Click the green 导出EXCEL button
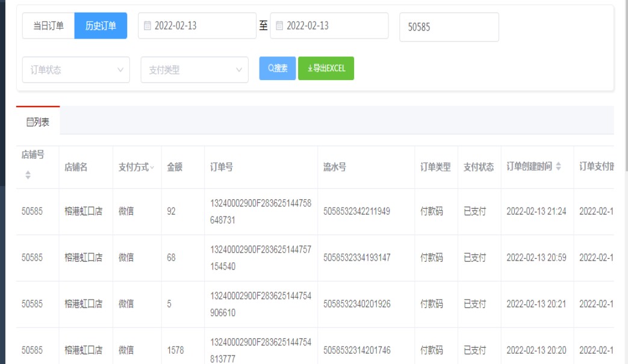This screenshot has width=628, height=364. coord(326,69)
